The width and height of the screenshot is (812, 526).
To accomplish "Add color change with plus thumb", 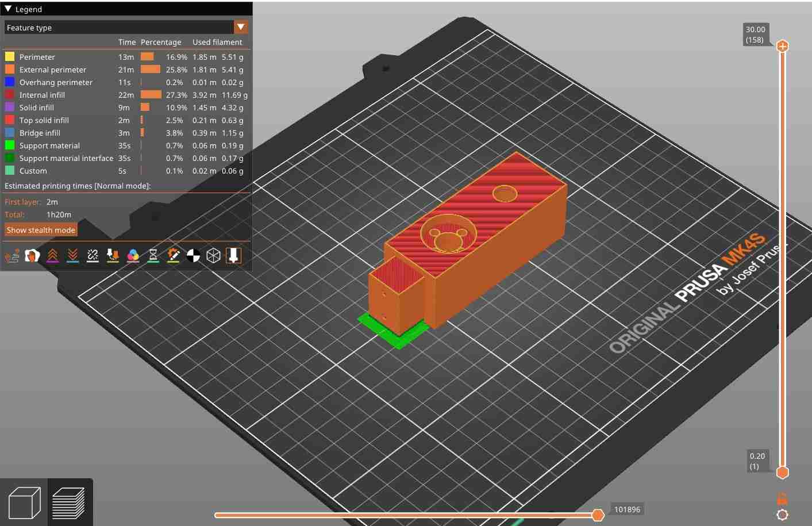I will click(x=782, y=46).
